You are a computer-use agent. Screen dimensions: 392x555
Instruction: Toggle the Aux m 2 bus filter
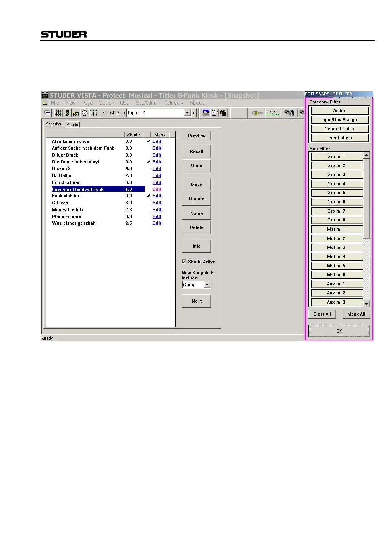(x=337, y=293)
